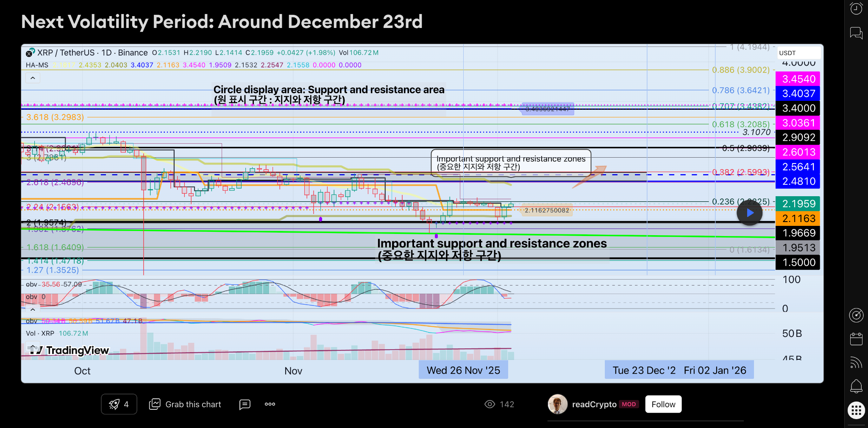Follow the author readCrypto

pyautogui.click(x=663, y=404)
